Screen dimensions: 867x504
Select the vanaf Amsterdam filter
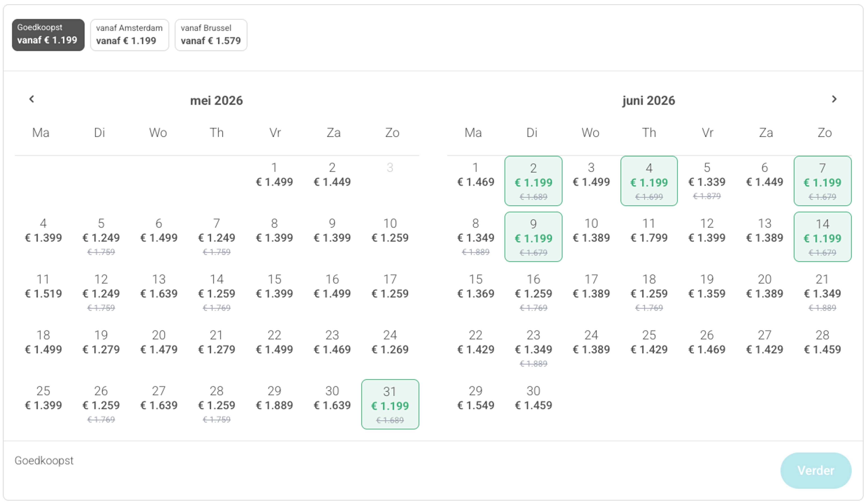click(129, 35)
